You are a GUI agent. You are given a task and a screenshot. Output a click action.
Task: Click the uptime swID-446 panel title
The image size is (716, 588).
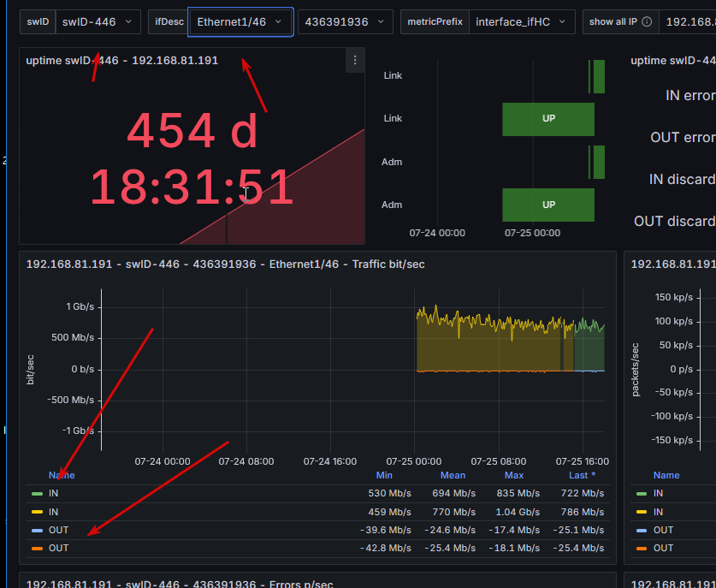tap(122, 60)
